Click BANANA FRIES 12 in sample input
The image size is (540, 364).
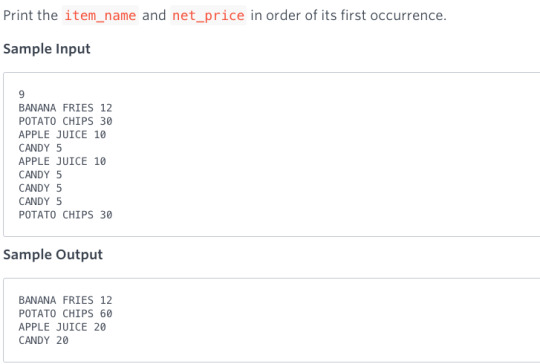coord(65,108)
